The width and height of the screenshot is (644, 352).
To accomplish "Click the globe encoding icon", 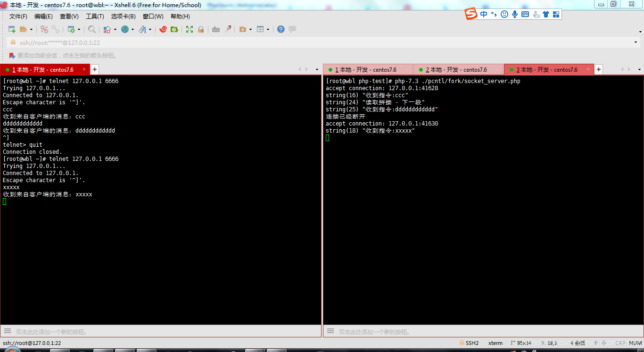I will [125, 29].
